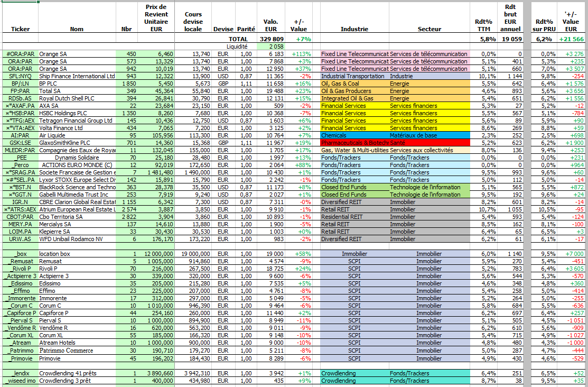Select the +7 000 value cell
588x387 pixels.
[x=571, y=254]
